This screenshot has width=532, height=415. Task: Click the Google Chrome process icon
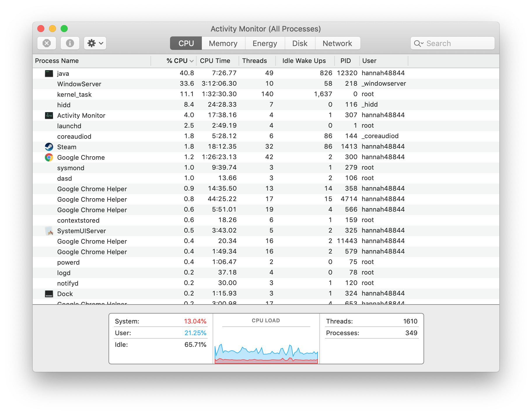pos(49,157)
